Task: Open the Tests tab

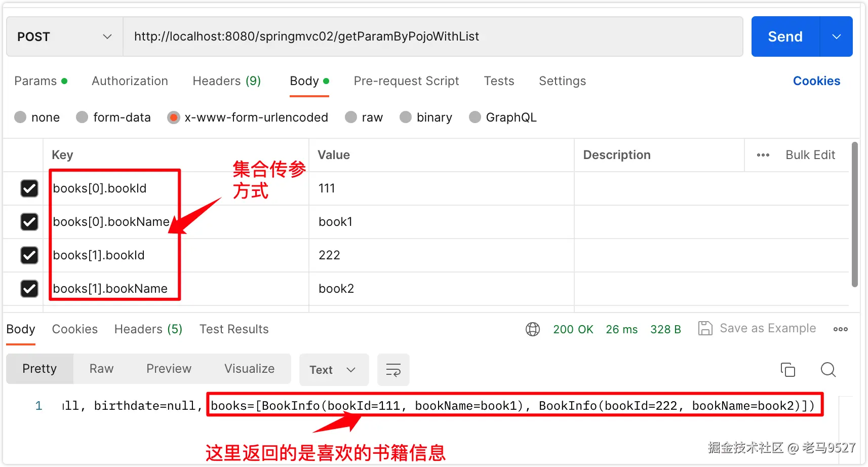Action: 499,81
